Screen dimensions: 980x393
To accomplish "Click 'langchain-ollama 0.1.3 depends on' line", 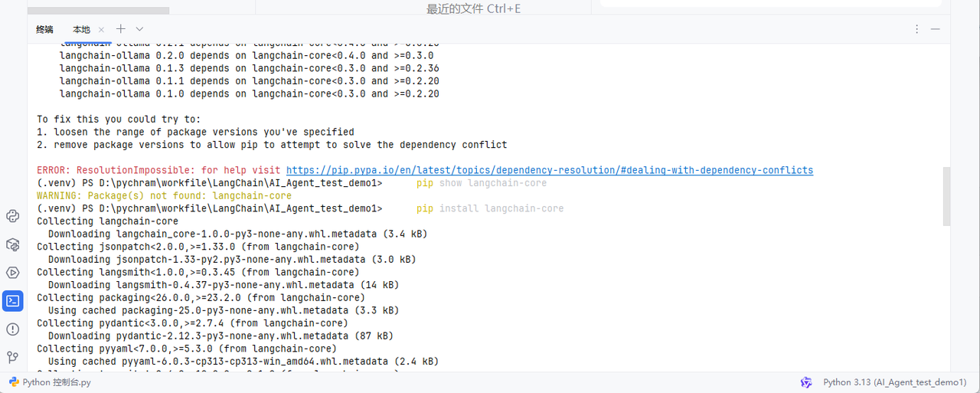I will [x=250, y=68].
